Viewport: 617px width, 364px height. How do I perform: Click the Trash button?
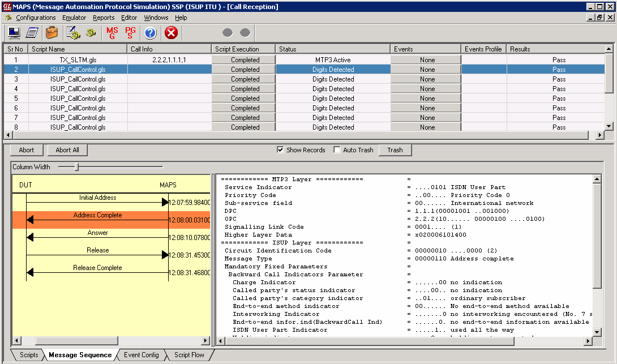[x=395, y=150]
